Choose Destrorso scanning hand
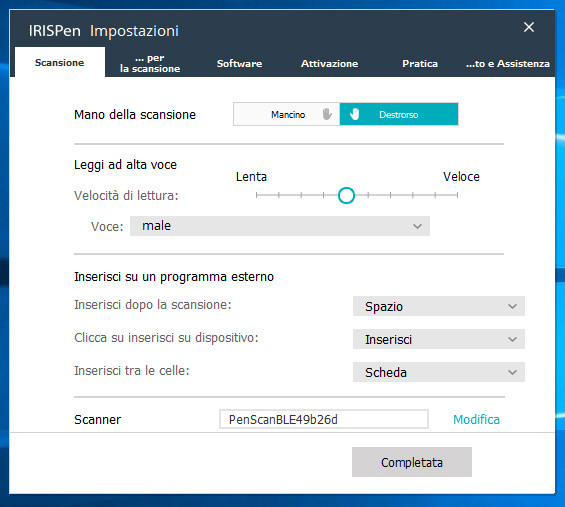The width and height of the screenshot is (565, 507). [399, 114]
